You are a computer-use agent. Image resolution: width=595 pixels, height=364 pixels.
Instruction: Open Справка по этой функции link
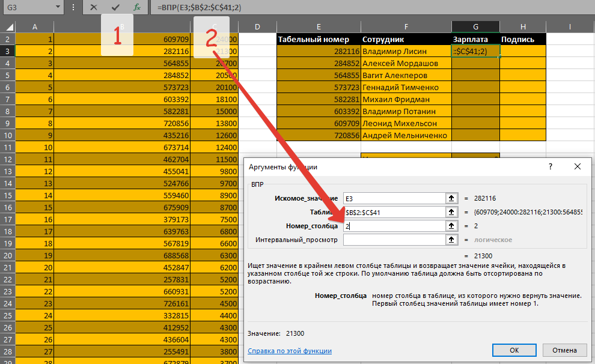tap(290, 351)
